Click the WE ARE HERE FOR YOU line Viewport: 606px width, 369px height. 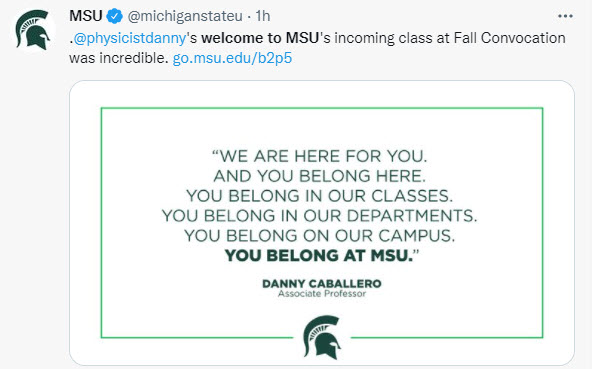[320, 156]
